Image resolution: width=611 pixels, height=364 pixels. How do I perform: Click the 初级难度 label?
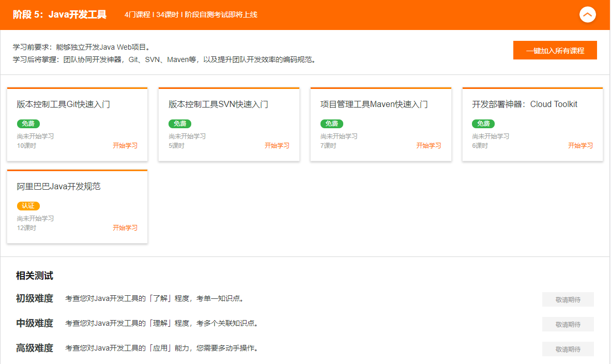(x=35, y=298)
